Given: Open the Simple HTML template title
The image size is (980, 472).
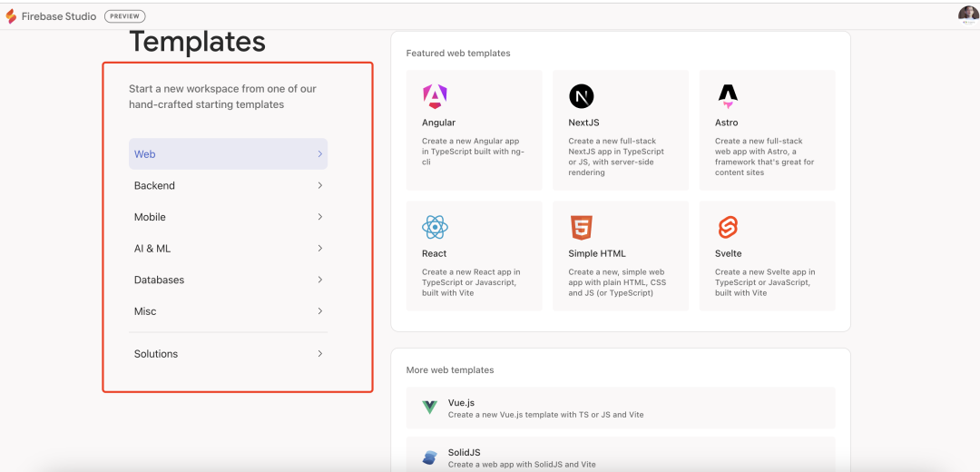Looking at the screenshot, I should 597,254.
